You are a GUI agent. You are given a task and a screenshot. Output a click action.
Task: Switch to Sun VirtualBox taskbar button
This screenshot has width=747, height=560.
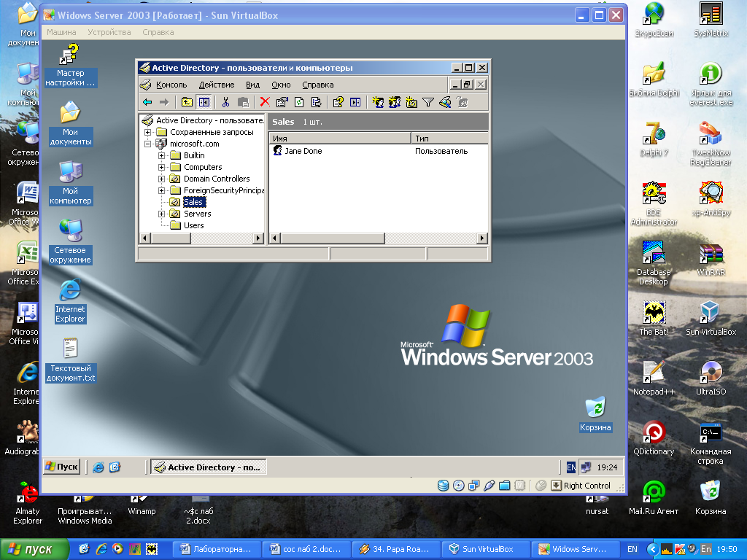pos(485,549)
